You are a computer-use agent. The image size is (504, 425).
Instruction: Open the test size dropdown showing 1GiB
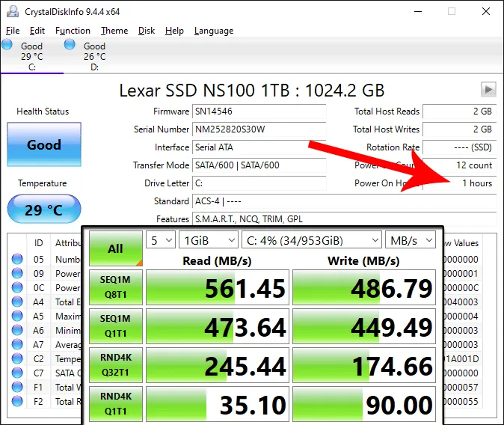click(x=209, y=240)
